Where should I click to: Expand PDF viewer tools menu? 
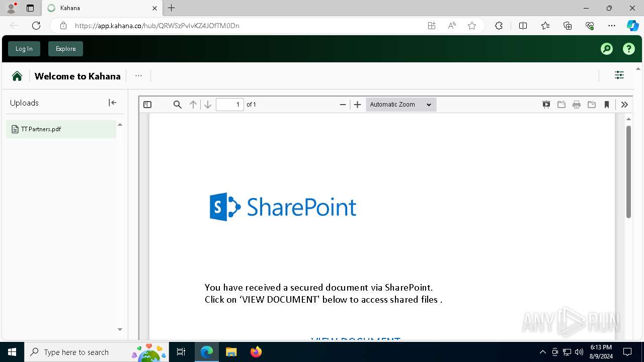624,105
